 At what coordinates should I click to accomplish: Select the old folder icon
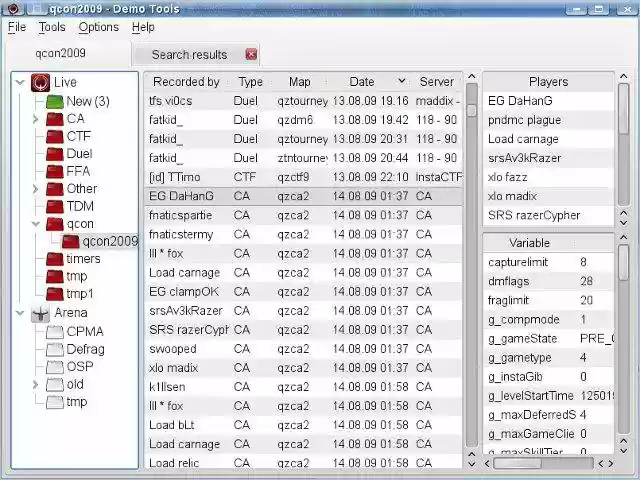click(x=55, y=384)
